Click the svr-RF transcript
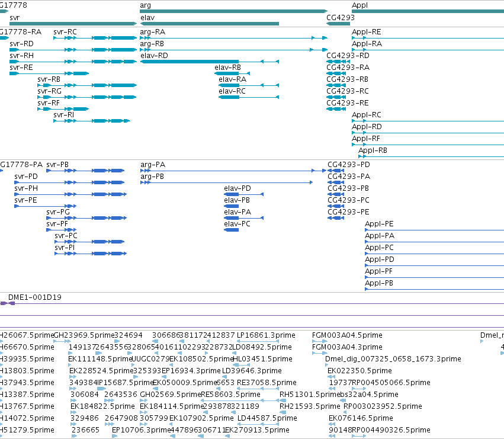Screen dimensions: 504x439 coord(63,109)
